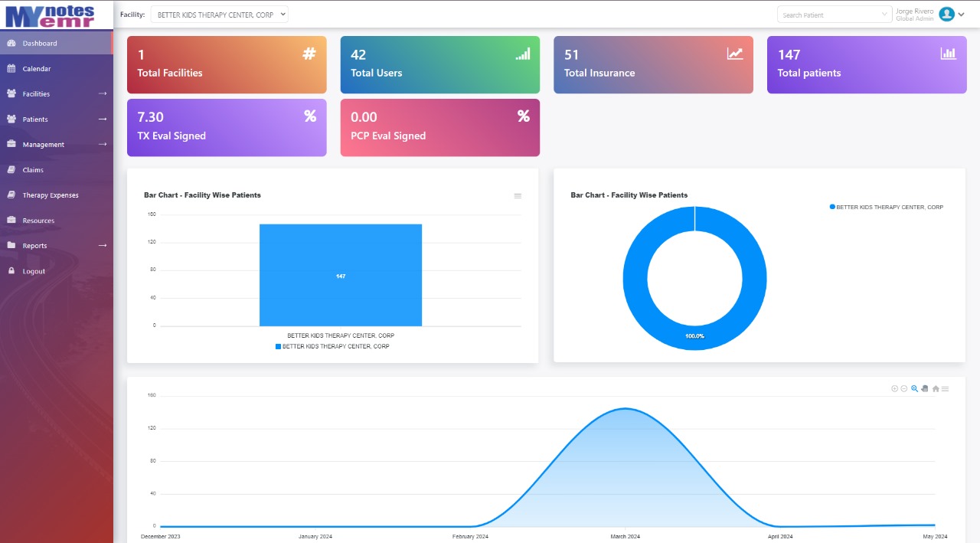Toggle the bar chart legend series marker
The width and height of the screenshot is (980, 543).
[x=279, y=347]
